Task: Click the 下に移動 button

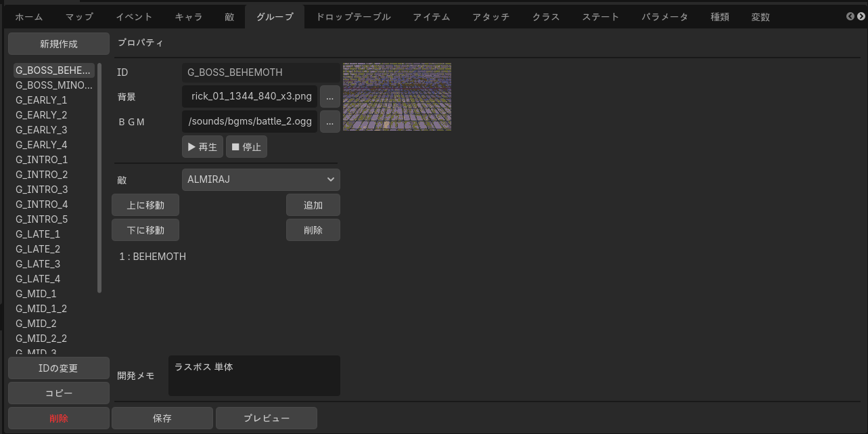Action: 145,230
